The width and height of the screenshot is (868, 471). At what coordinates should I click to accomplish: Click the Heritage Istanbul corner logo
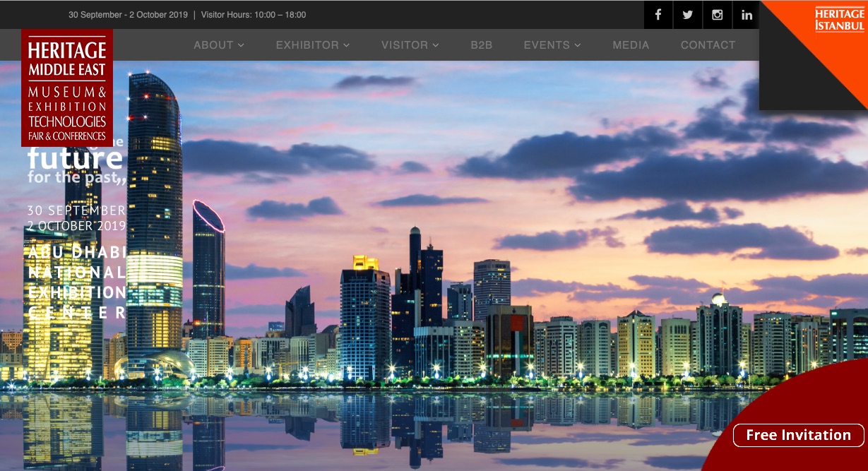pos(839,19)
